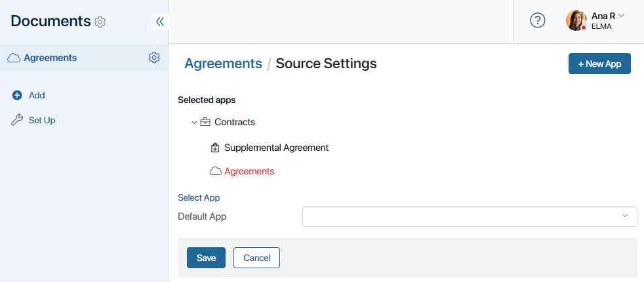Image resolution: width=644 pixels, height=282 pixels.
Task: Click the Ana R user name
Action: [x=603, y=16]
